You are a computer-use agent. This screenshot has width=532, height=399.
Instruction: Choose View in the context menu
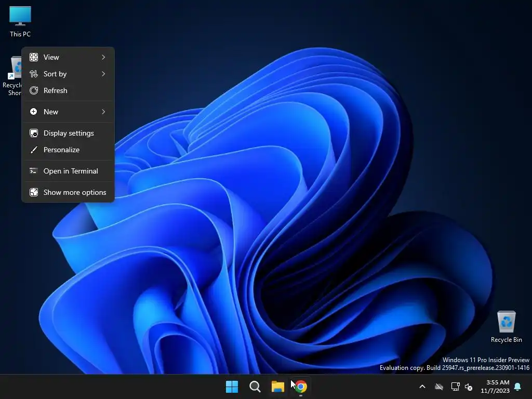[x=68, y=57]
